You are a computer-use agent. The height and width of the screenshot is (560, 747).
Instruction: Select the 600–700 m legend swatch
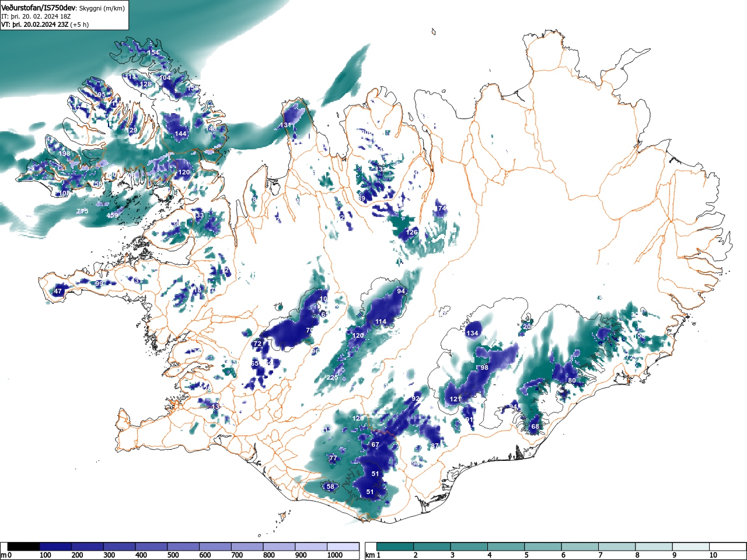tap(215, 547)
